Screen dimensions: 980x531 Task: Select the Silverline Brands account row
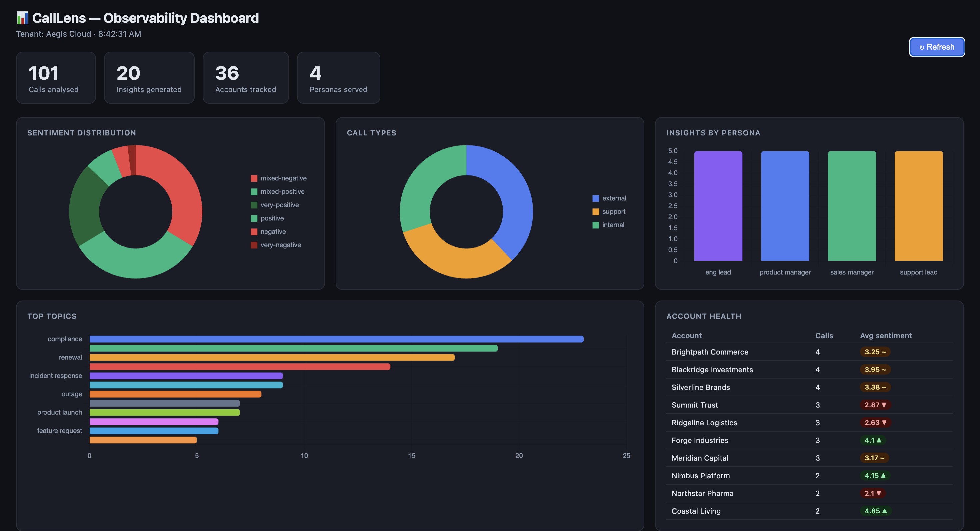pyautogui.click(x=809, y=387)
